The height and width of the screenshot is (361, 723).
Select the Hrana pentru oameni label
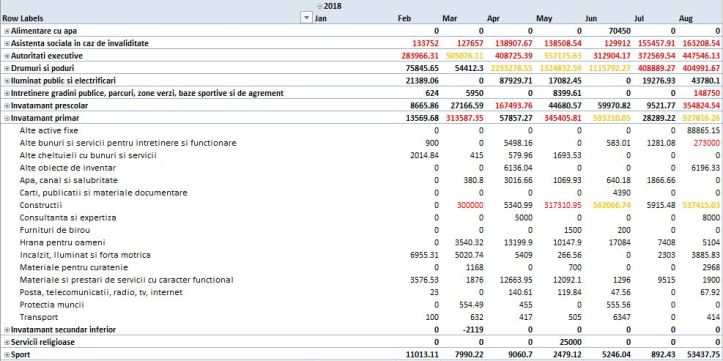62,243
